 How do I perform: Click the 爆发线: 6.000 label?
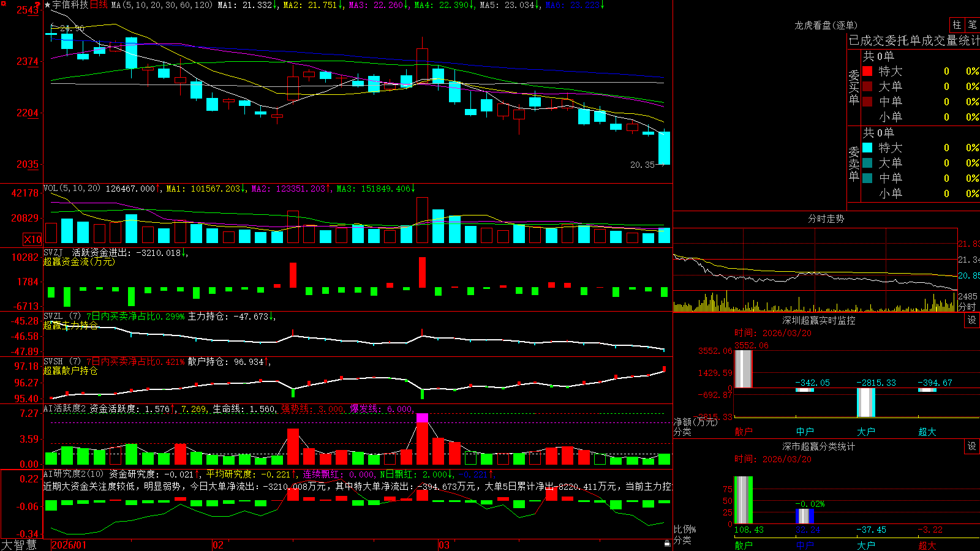click(381, 409)
